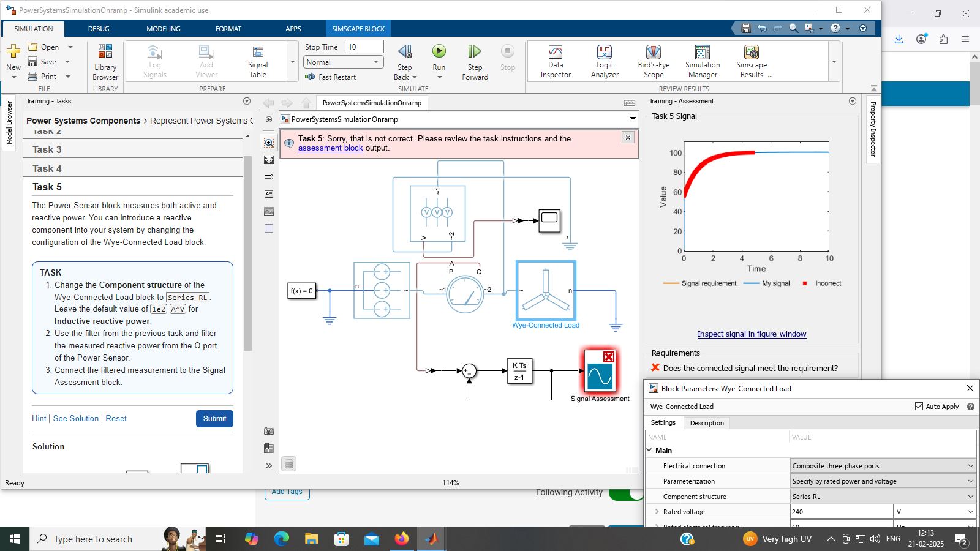980x551 pixels.
Task: Open the Data Inspector
Action: coord(555,61)
